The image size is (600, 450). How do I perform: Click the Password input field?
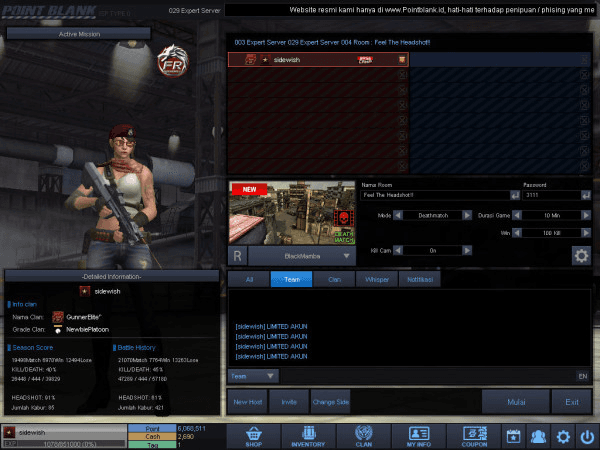point(552,196)
